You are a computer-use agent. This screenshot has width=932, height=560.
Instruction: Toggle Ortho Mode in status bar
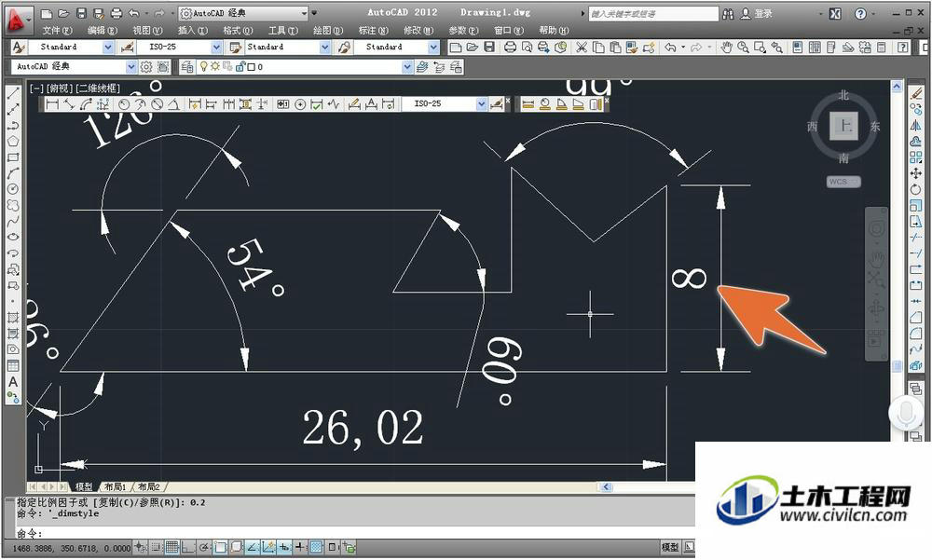[x=188, y=547]
